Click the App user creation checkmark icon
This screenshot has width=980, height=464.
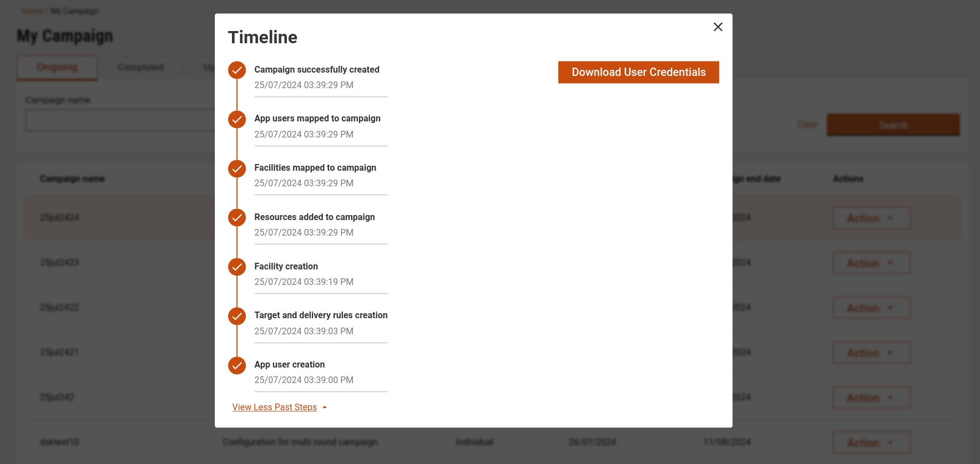(237, 365)
